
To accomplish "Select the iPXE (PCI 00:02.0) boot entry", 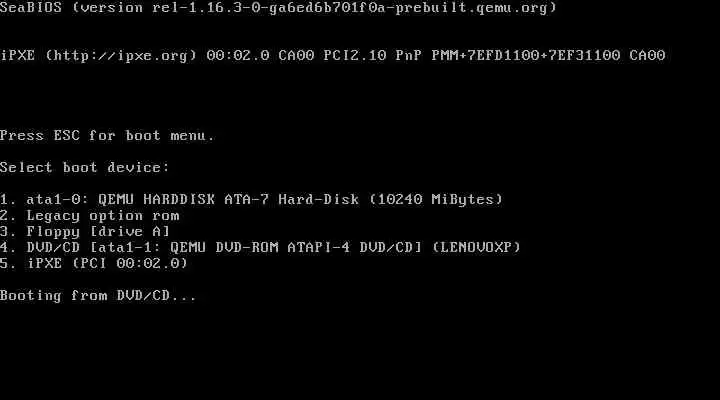I will click(x=94, y=264).
